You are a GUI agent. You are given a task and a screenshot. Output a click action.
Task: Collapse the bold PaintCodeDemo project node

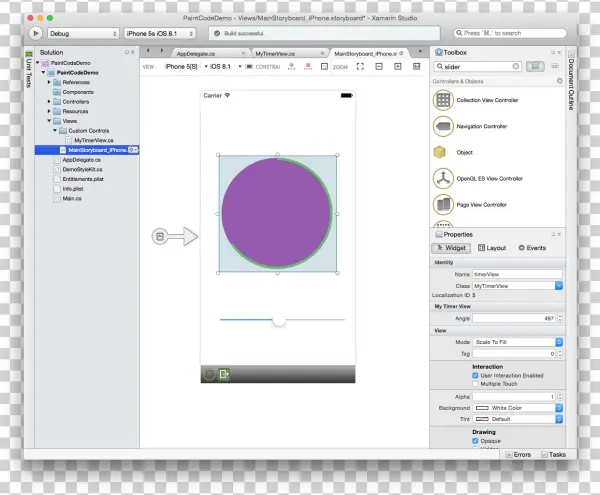click(x=43, y=72)
